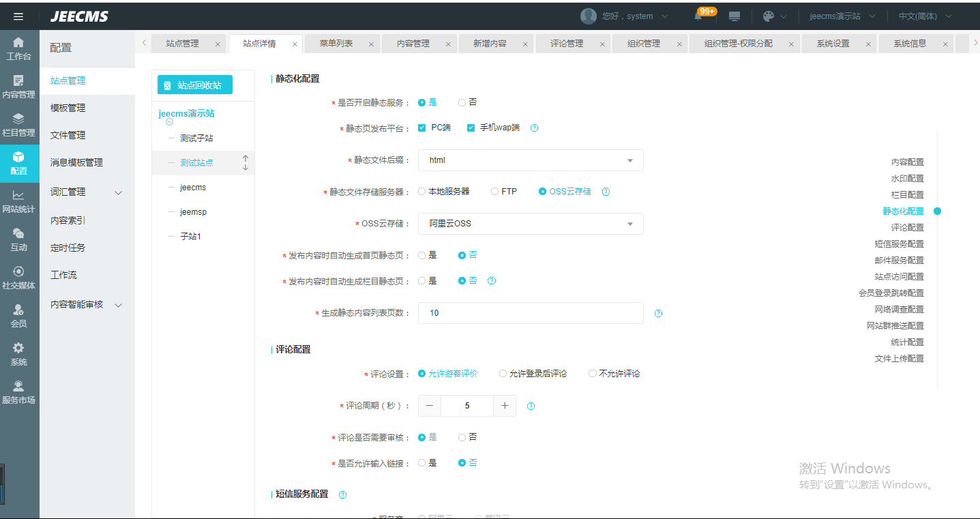Open 内容管理 in the left sidebar
The image size is (980, 519).
point(19,87)
